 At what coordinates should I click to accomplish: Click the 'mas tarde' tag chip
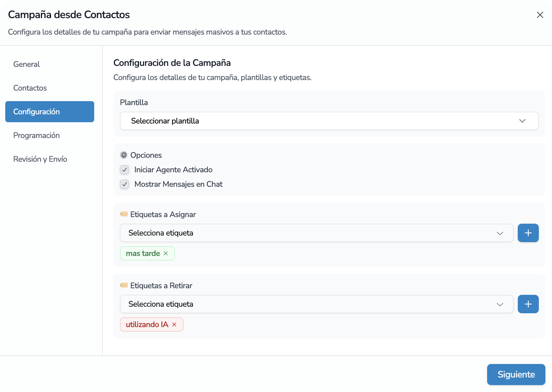147,253
